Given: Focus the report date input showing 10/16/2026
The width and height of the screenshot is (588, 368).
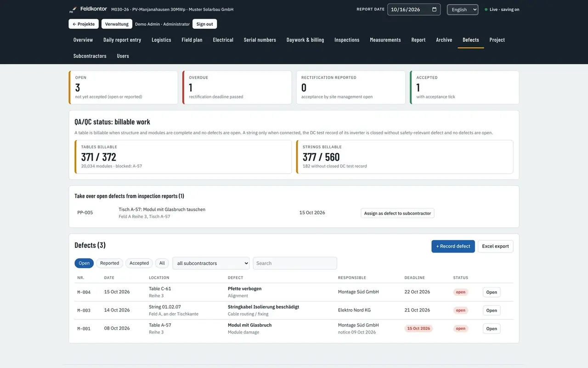Looking at the screenshot, I should tap(414, 10).
